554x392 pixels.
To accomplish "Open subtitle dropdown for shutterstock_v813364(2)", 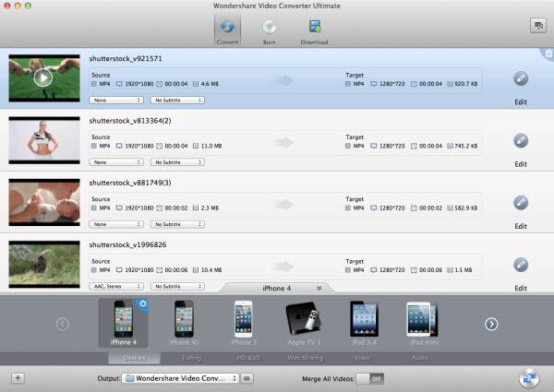I will (x=177, y=162).
